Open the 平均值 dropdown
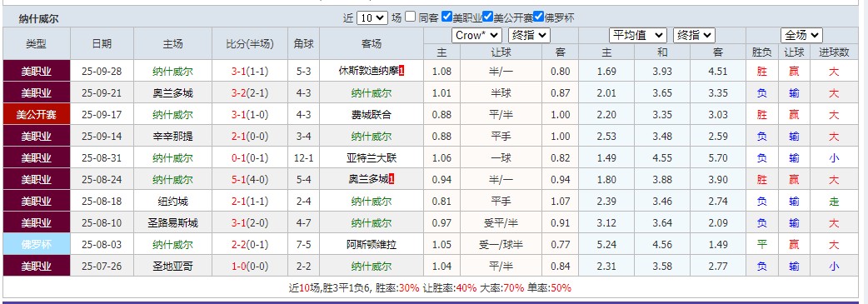The height and width of the screenshot is (304, 868). pyautogui.click(x=638, y=36)
